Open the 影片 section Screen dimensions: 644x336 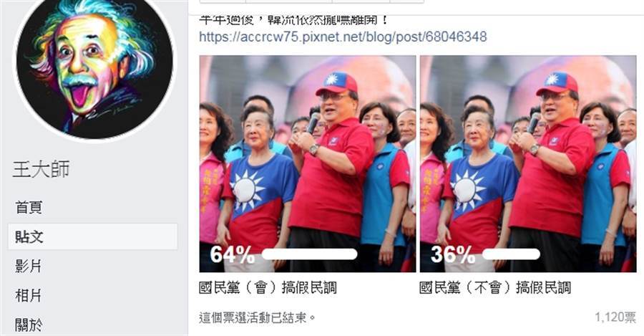tap(29, 266)
